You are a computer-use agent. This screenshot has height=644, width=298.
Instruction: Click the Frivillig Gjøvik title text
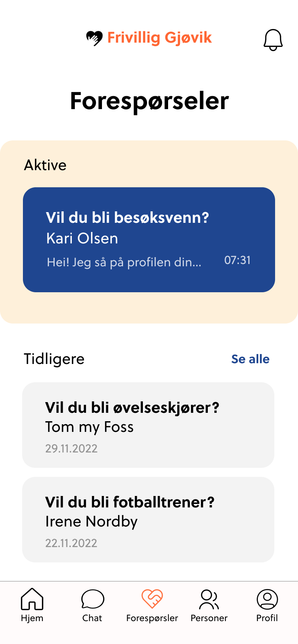159,38
